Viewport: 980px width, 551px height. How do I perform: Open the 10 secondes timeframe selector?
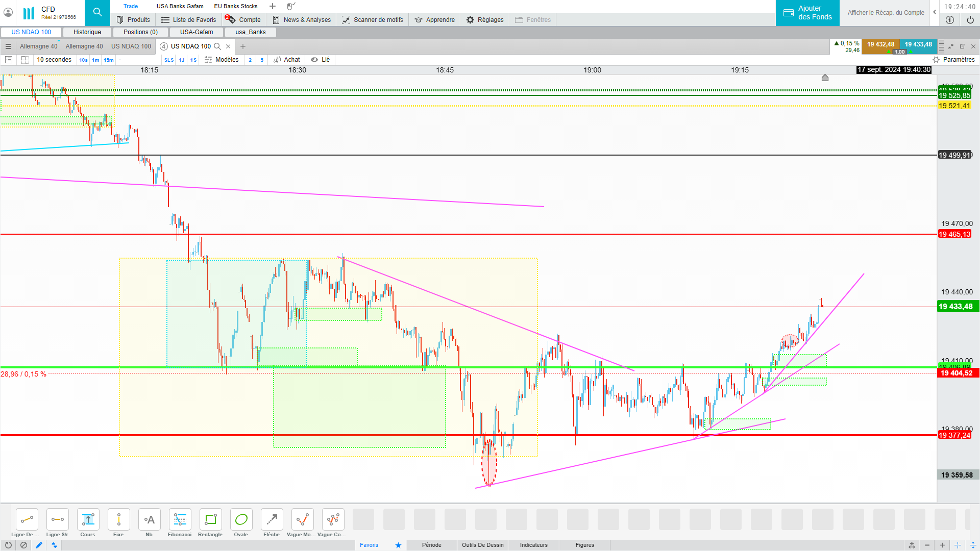(x=54, y=60)
